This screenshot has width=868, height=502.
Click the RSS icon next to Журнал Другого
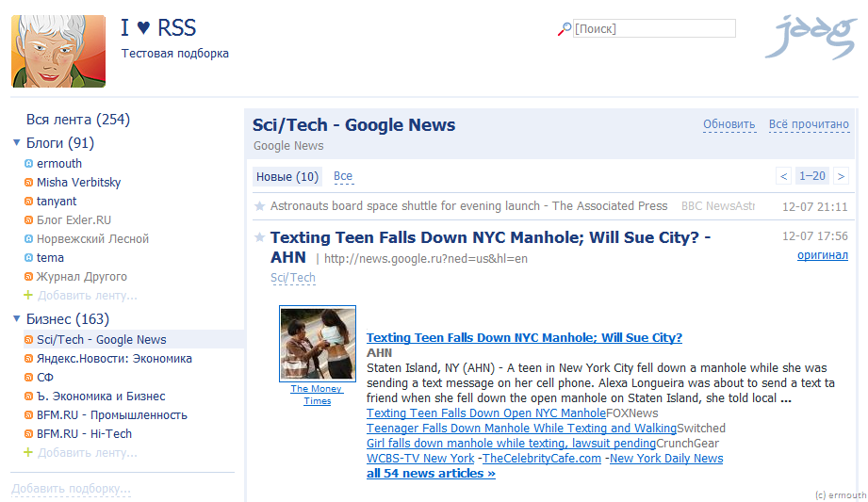[29, 276]
